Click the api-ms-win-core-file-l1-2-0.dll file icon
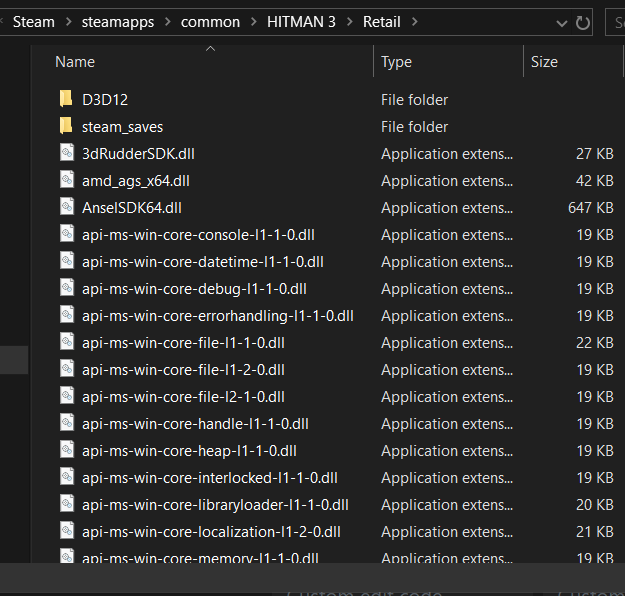Viewport: 625px width, 596px height. click(67, 368)
